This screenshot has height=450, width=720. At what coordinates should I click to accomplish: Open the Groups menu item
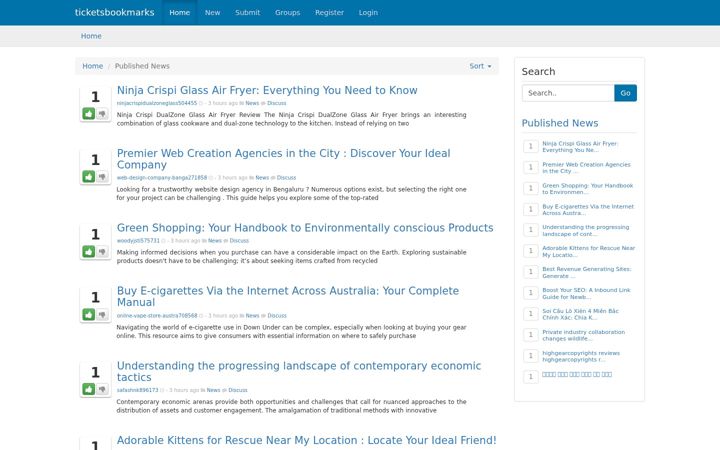click(287, 12)
